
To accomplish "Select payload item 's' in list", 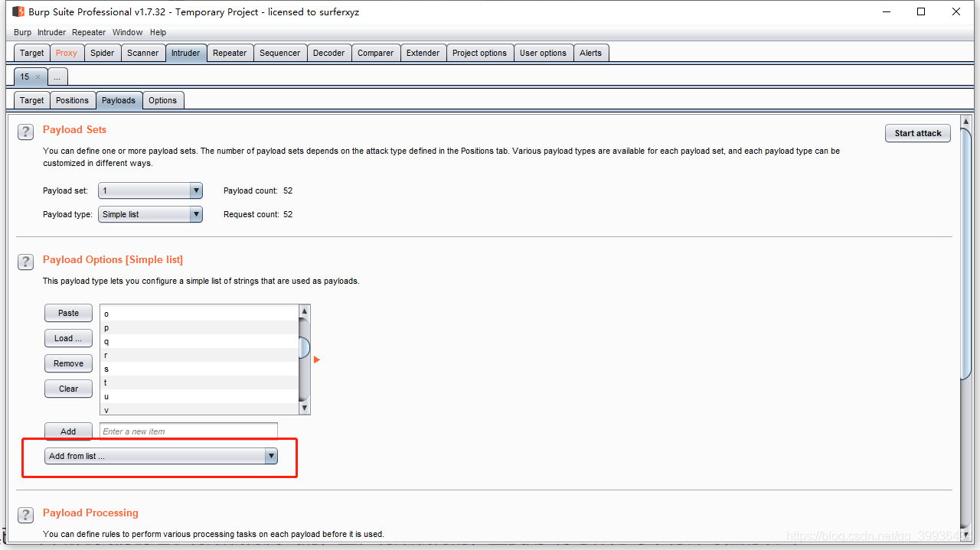I will click(x=199, y=369).
